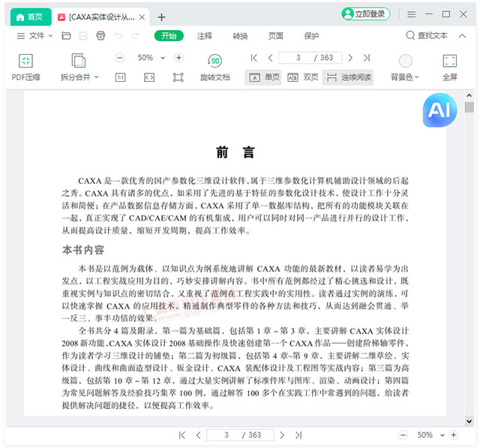
Task: Select 双页 double page view
Action: [x=303, y=77]
